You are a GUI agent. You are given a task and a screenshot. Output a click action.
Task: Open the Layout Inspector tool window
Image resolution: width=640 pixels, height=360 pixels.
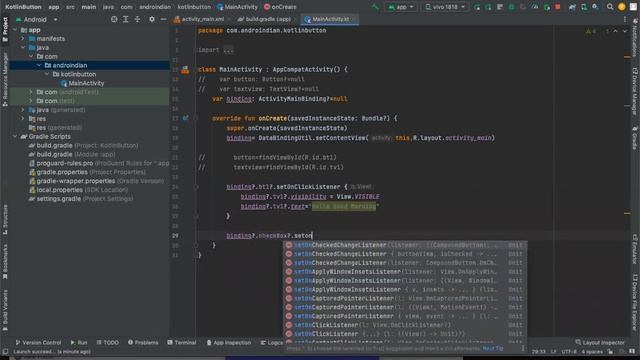600,343
